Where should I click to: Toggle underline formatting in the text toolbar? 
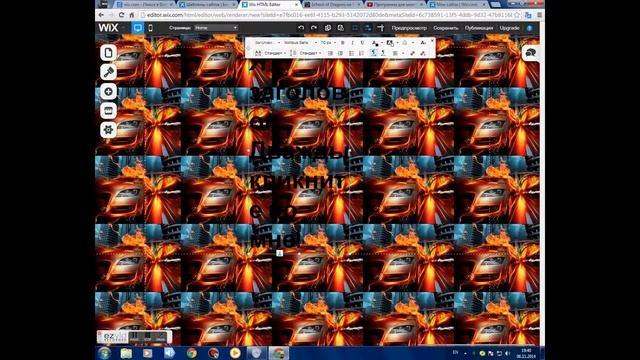pos(362,42)
